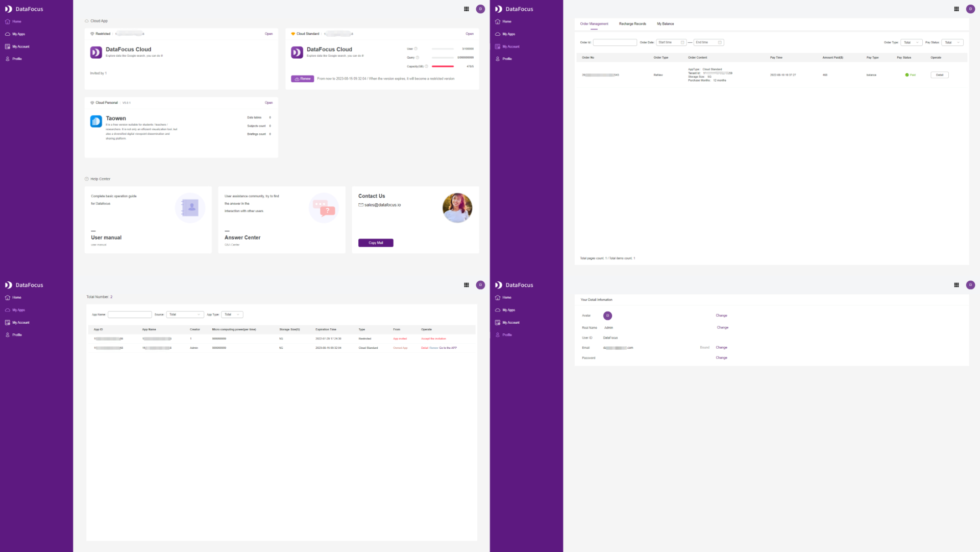Viewport: 980px width, 552px height.
Task: Click the red Capacity(GB) usage bar
Action: pos(443,66)
